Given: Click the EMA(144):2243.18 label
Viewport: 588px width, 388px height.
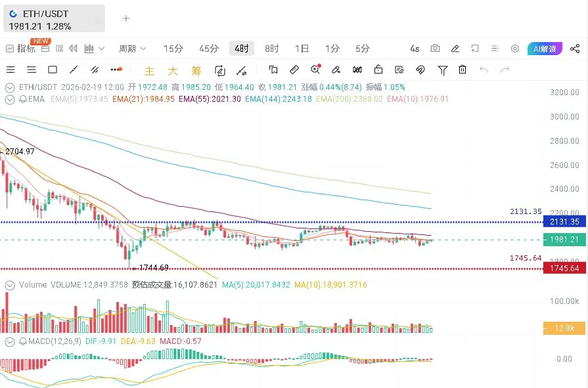Looking at the screenshot, I should point(279,99).
